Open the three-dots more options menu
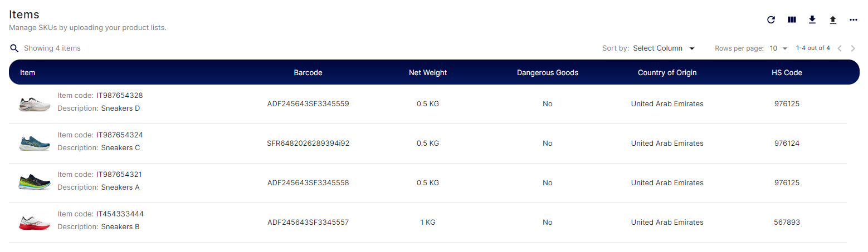This screenshot has height=252, width=868. click(x=854, y=20)
